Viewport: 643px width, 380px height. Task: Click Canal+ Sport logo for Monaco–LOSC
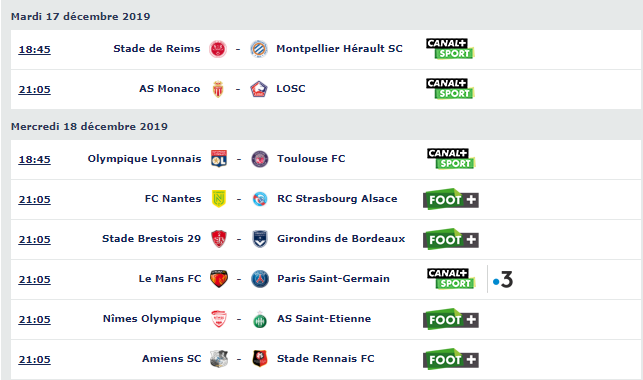point(450,89)
